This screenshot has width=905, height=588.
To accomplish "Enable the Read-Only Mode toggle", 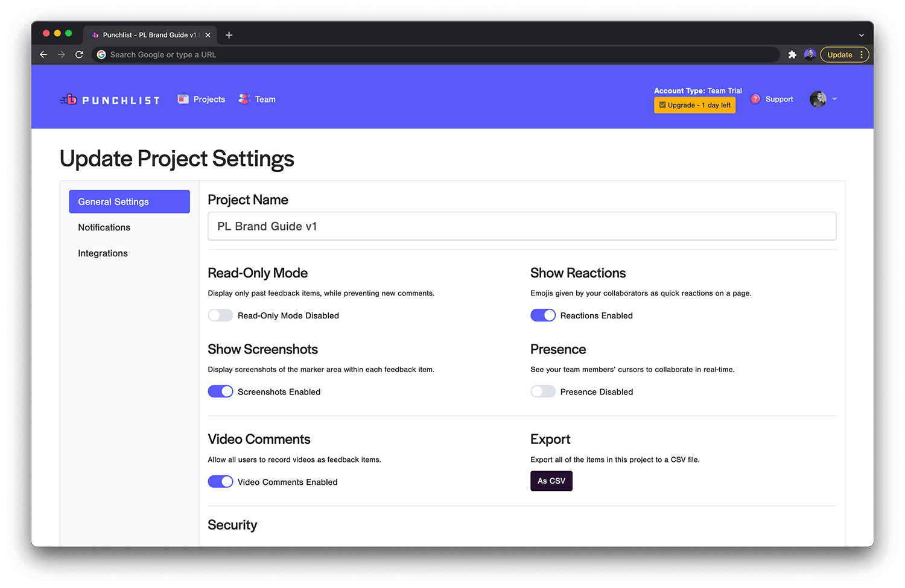I will pyautogui.click(x=220, y=315).
